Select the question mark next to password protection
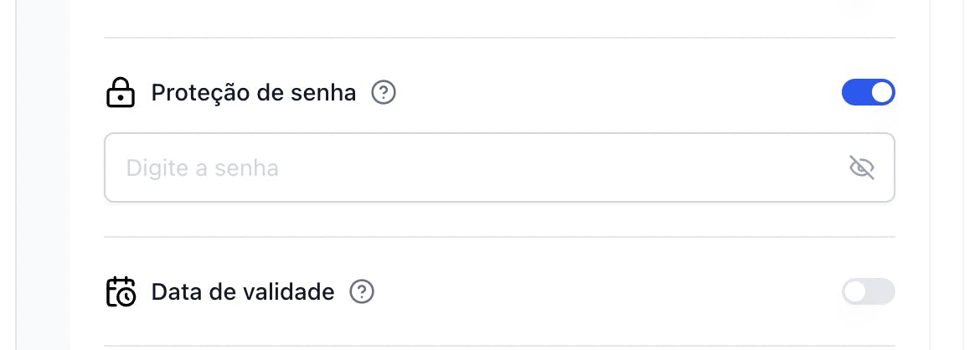Viewport: 980px width, 350px height. coord(384,93)
